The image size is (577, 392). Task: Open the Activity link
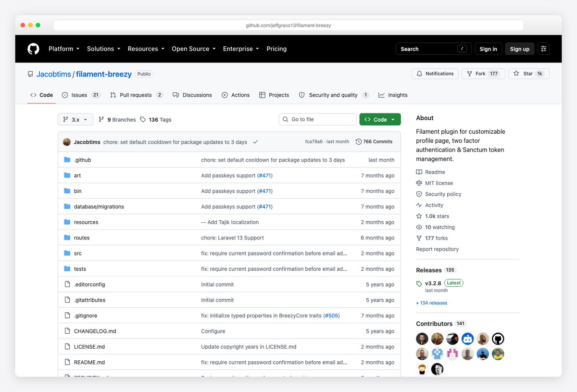click(429, 205)
